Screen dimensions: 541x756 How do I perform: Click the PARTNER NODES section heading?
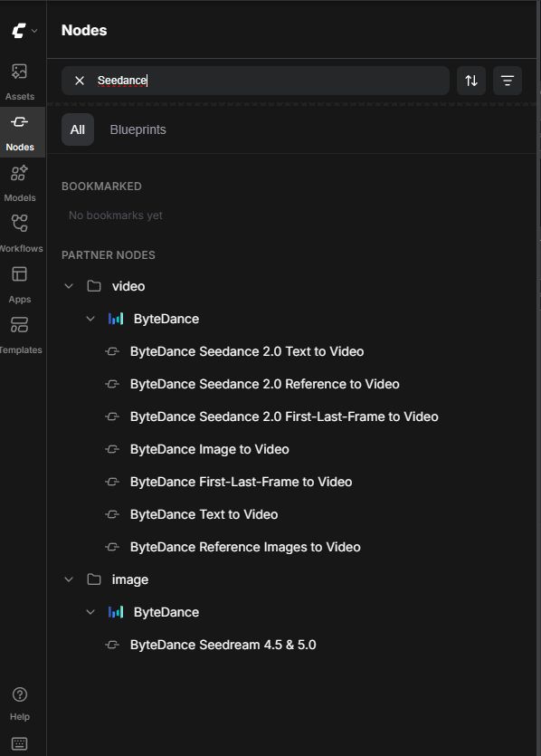click(109, 255)
